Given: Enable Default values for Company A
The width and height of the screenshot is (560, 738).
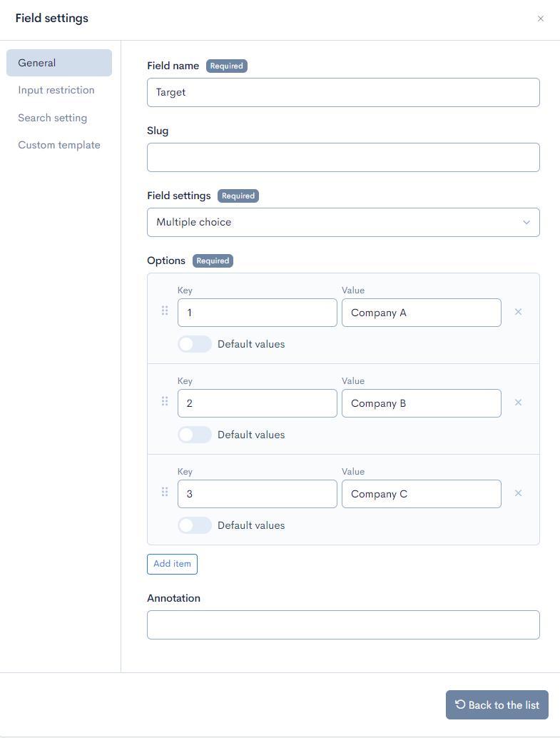Looking at the screenshot, I should [x=194, y=344].
